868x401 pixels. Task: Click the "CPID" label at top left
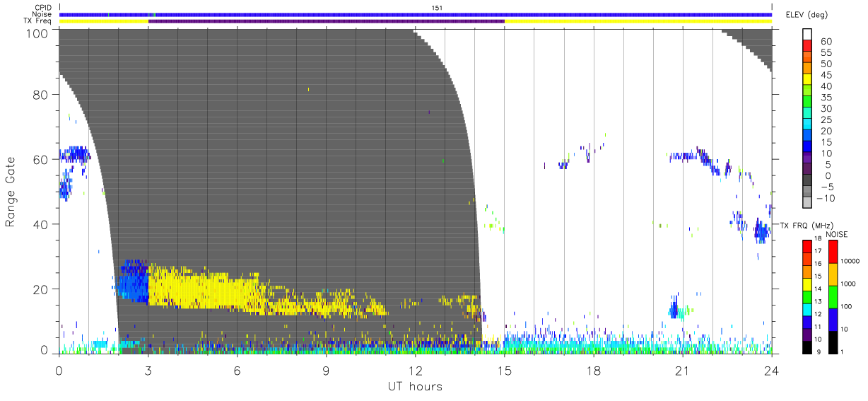click(x=44, y=8)
